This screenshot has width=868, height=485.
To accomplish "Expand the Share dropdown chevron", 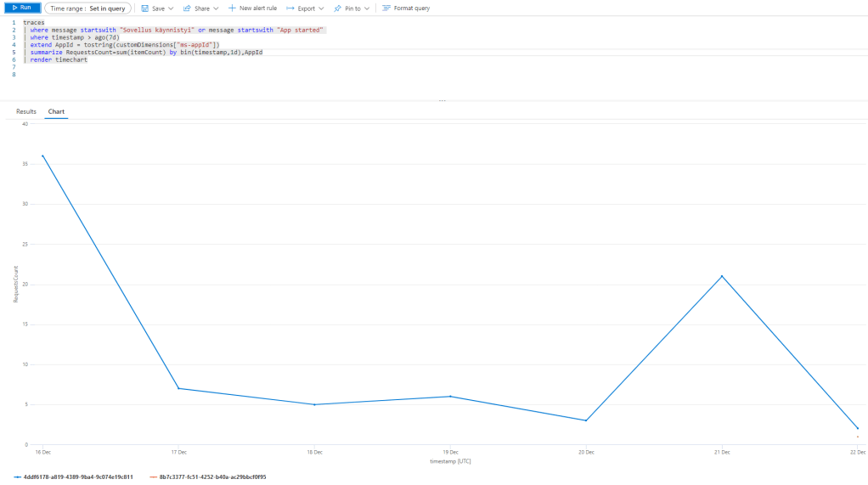I will [x=216, y=8].
